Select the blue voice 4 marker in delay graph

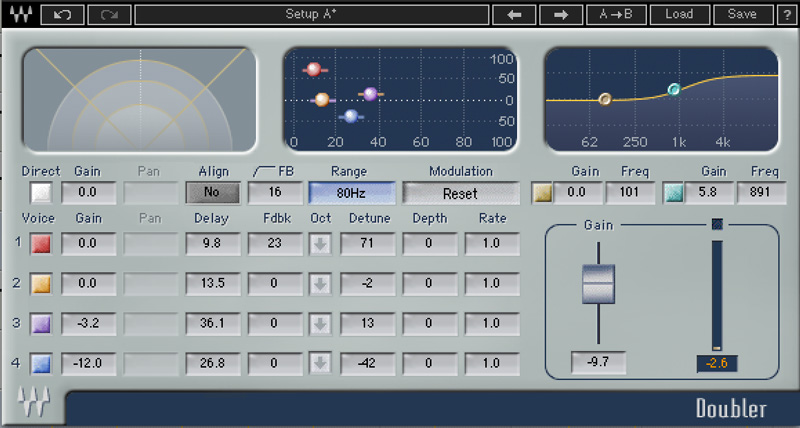point(351,116)
